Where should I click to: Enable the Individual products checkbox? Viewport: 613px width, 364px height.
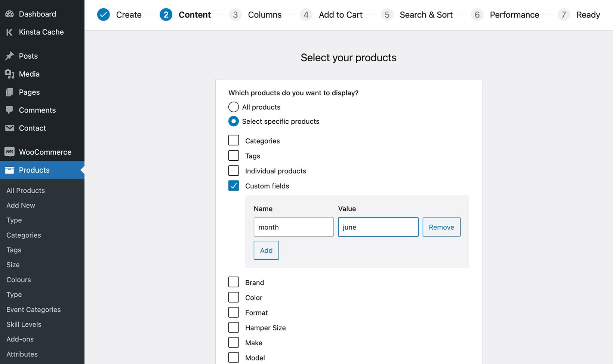[x=233, y=170]
